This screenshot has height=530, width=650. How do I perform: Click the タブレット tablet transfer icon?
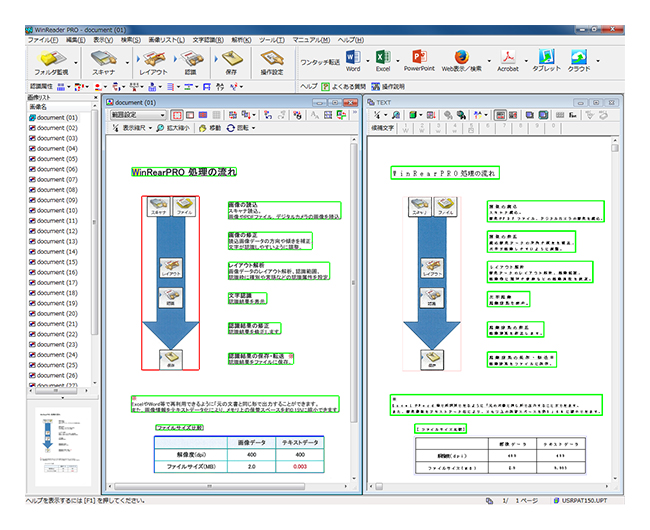[546, 56]
